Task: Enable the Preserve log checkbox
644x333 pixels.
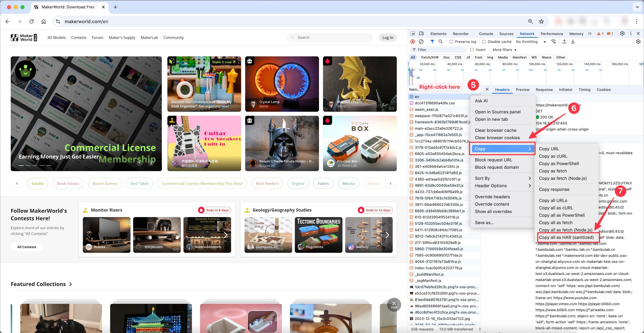Action: click(451, 42)
